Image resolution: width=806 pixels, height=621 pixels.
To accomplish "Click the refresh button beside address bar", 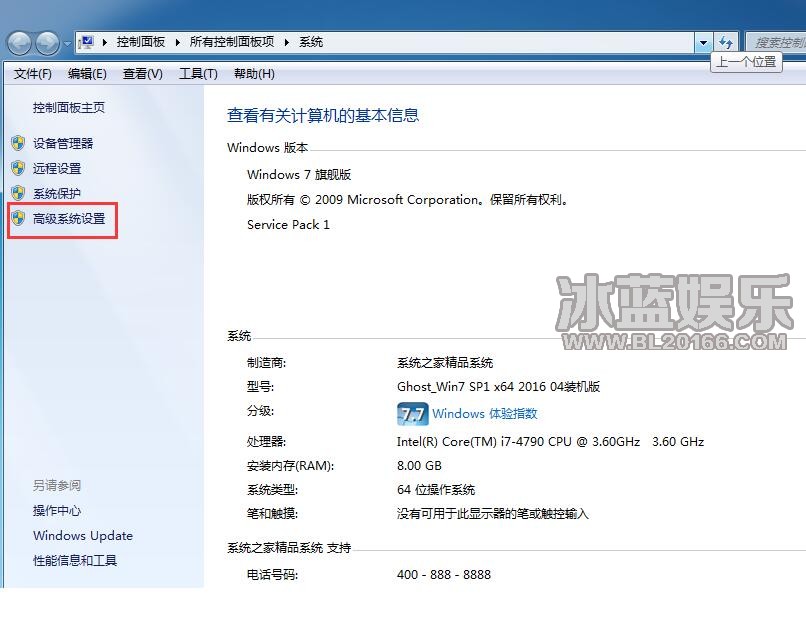I will point(726,43).
